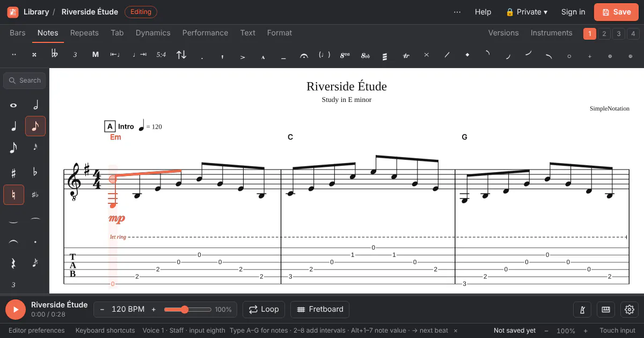Apply the double-sharp accidental in toolbar
Screen dimensions: 644x338
34,55
